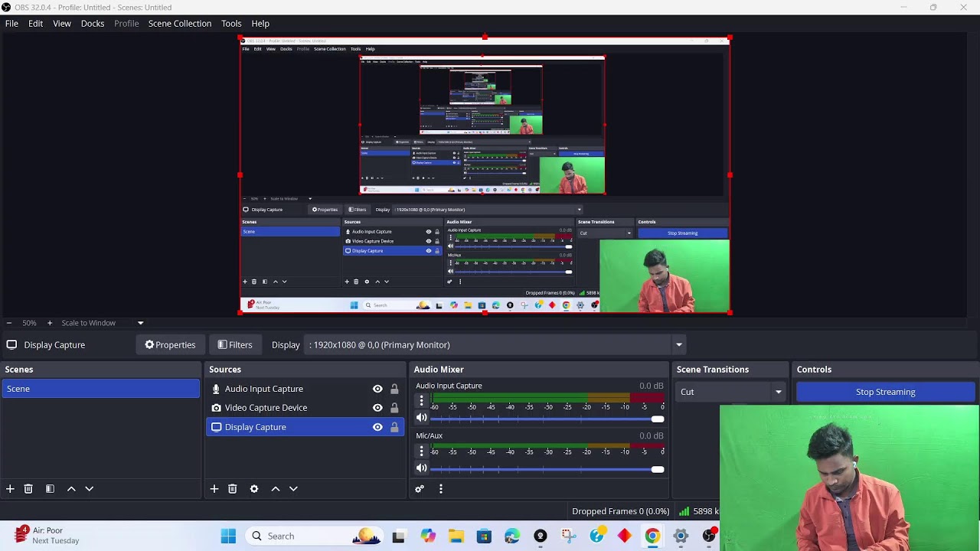Open File menu
The width and height of the screenshot is (980, 551).
[11, 23]
